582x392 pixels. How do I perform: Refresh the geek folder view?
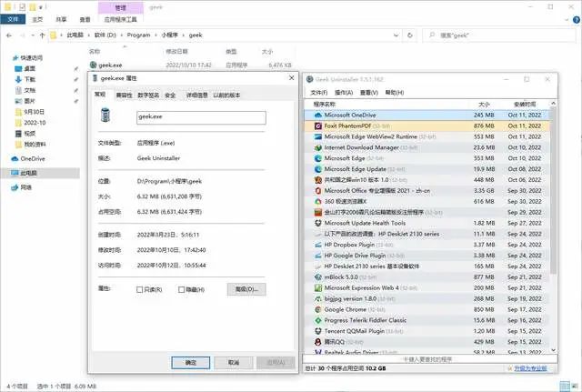(x=410, y=35)
